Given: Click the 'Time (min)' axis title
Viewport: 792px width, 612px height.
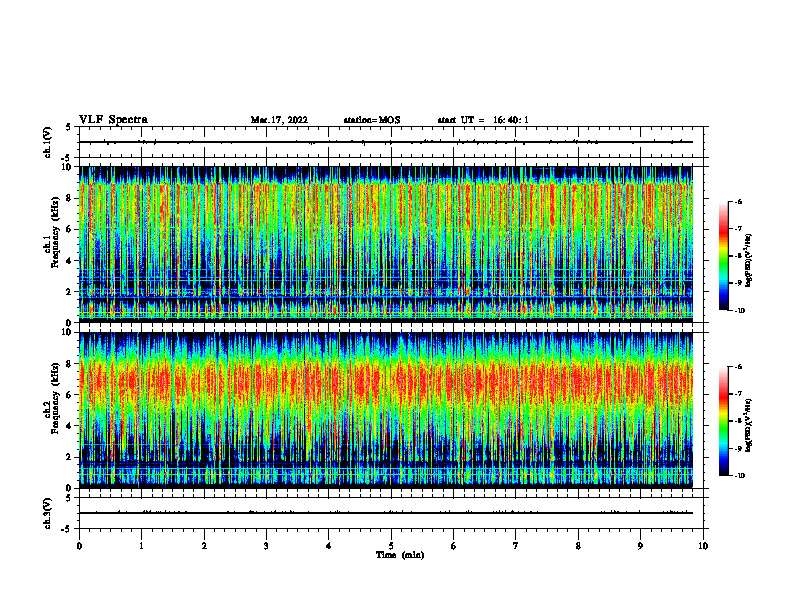Looking at the screenshot, I should (x=400, y=555).
